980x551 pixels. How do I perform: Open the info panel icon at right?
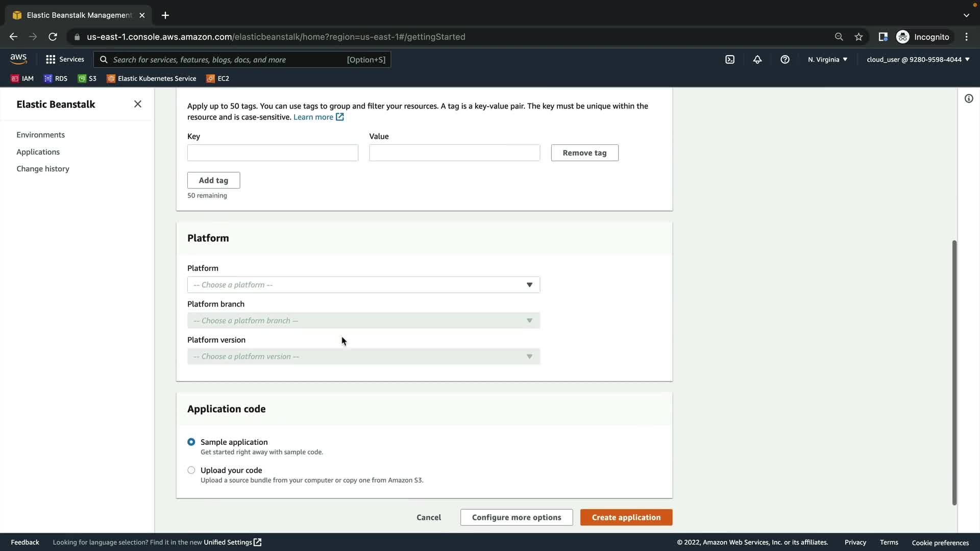(969, 98)
